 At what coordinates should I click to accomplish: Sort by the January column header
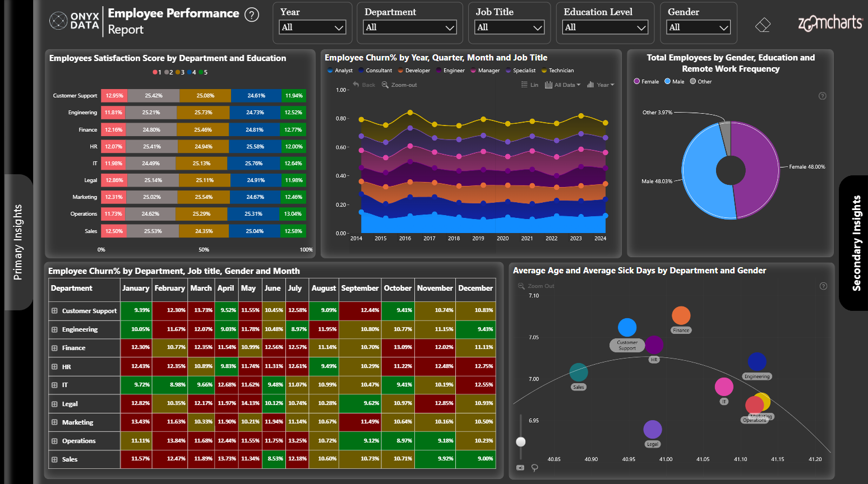[x=136, y=288]
